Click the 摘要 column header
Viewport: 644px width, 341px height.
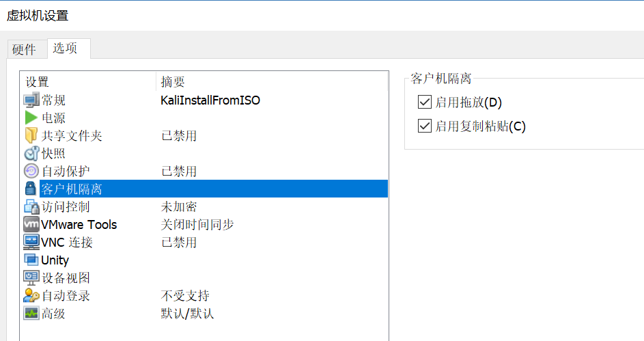(173, 82)
